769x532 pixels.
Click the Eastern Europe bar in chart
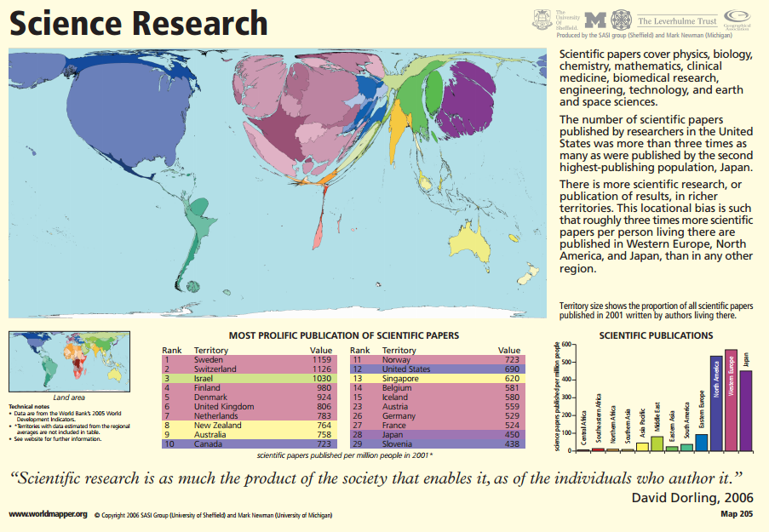click(702, 443)
